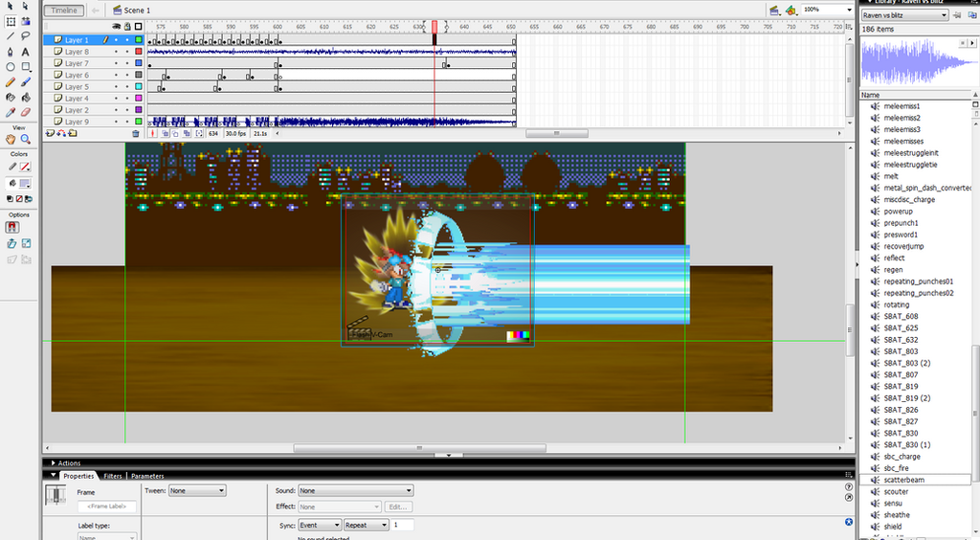Delete layer with trash icon
This screenshot has width=980, height=540.
pyautogui.click(x=136, y=133)
